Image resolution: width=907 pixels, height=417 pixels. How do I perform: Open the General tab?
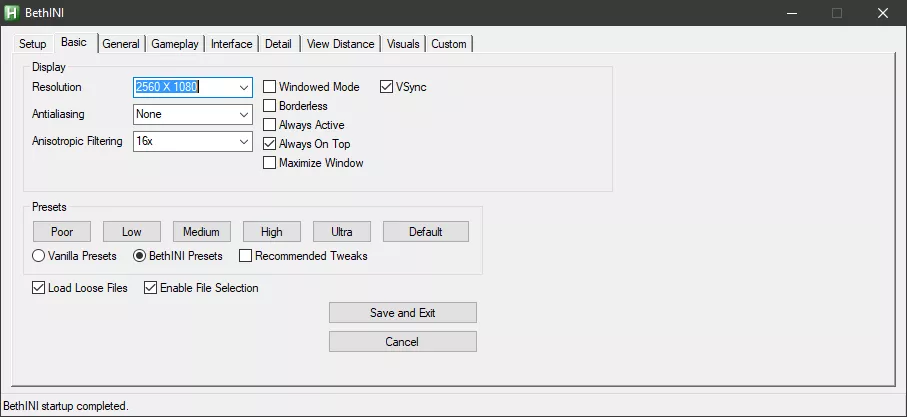(121, 44)
